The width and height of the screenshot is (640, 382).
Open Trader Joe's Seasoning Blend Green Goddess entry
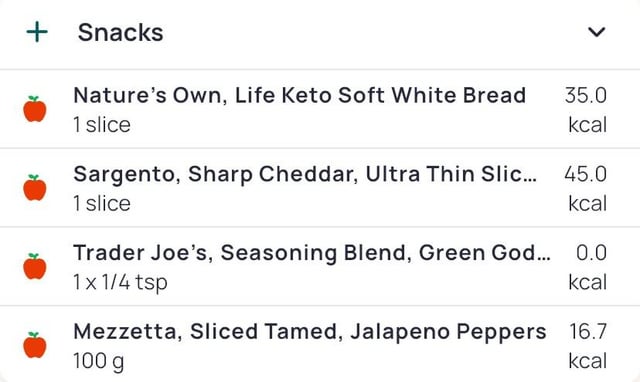coord(320,267)
